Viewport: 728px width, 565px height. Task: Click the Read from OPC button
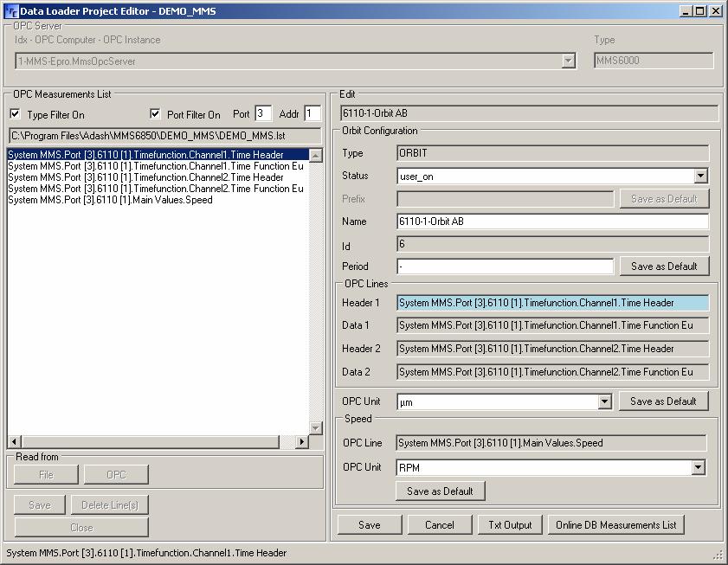click(x=116, y=475)
